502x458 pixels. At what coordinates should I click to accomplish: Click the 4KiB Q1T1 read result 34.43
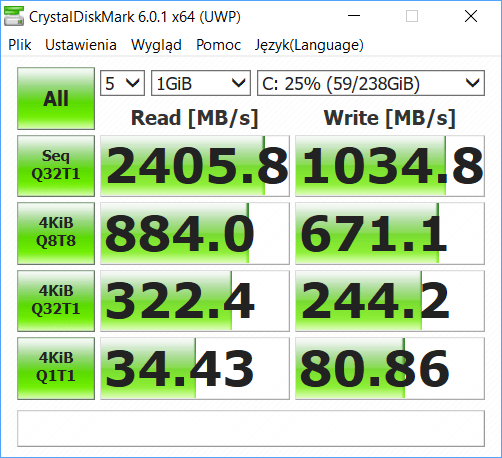pyautogui.click(x=195, y=368)
